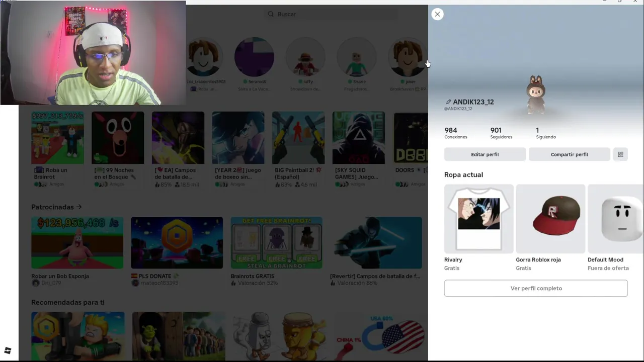Open DOORS game tile
Viewport: 644px width, 362px height.
click(x=411, y=149)
